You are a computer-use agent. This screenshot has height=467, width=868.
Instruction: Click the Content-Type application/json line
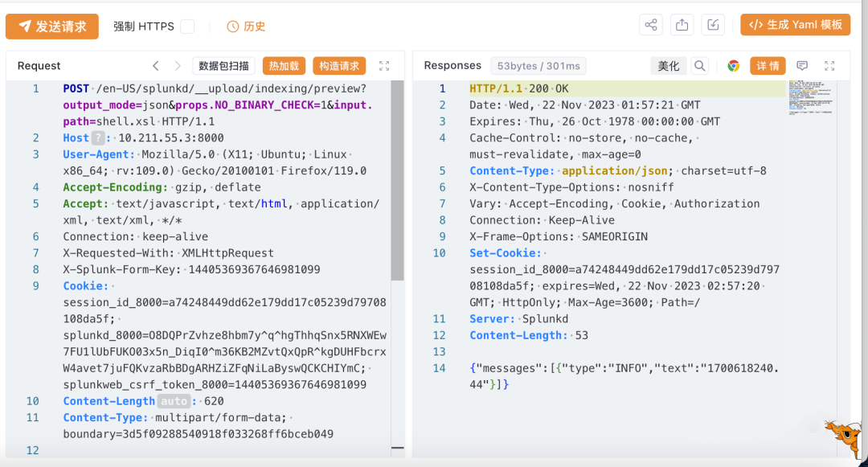point(618,171)
